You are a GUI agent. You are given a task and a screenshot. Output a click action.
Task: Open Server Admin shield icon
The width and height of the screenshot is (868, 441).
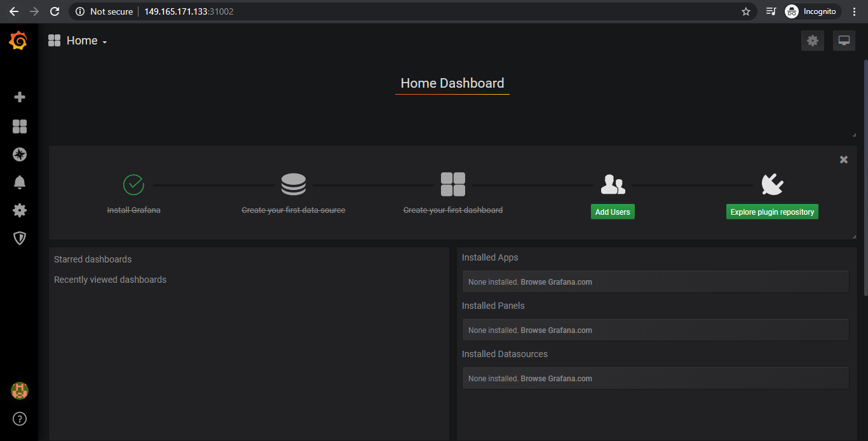point(19,238)
